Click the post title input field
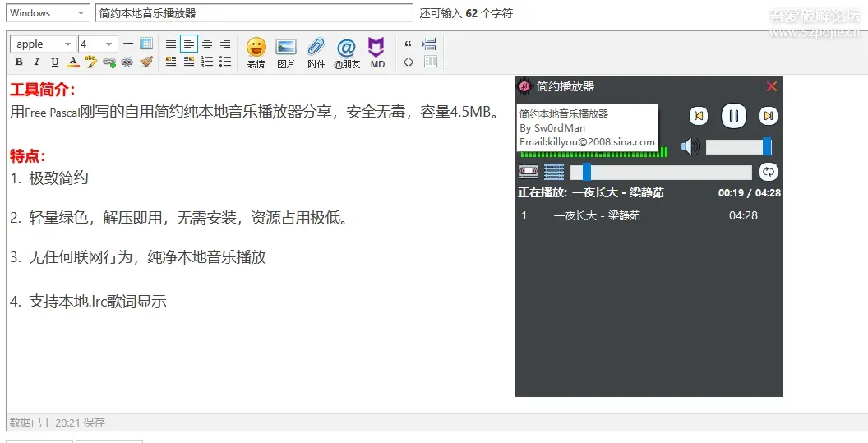This screenshot has height=443, width=868. tap(254, 12)
